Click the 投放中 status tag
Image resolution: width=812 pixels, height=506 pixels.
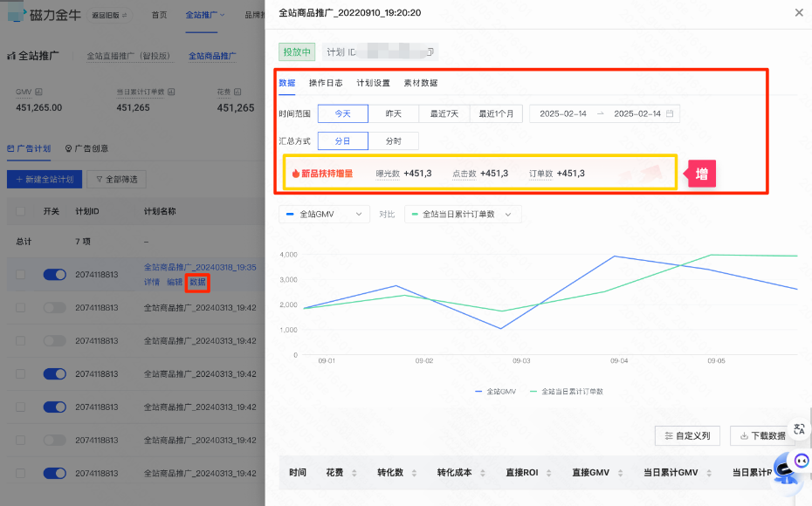[x=297, y=51]
